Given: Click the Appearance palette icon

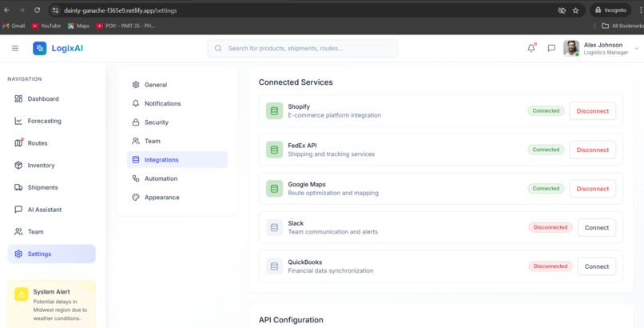Looking at the screenshot, I should pyautogui.click(x=136, y=198).
